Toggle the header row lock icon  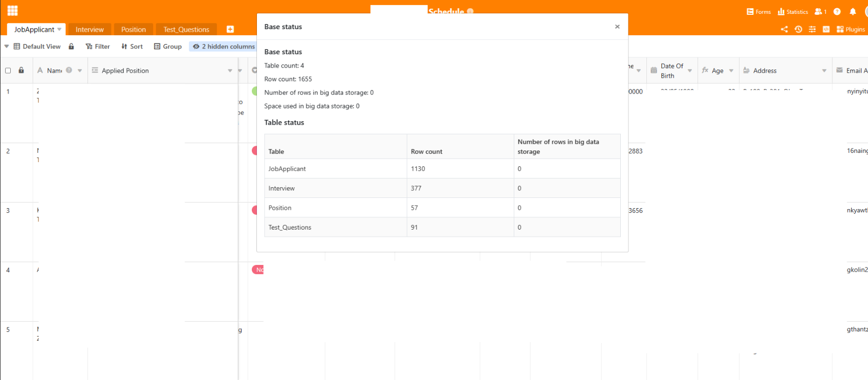[x=21, y=71]
